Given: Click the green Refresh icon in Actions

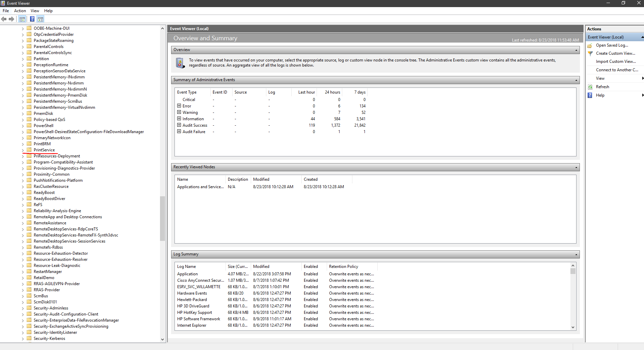Looking at the screenshot, I should point(590,87).
